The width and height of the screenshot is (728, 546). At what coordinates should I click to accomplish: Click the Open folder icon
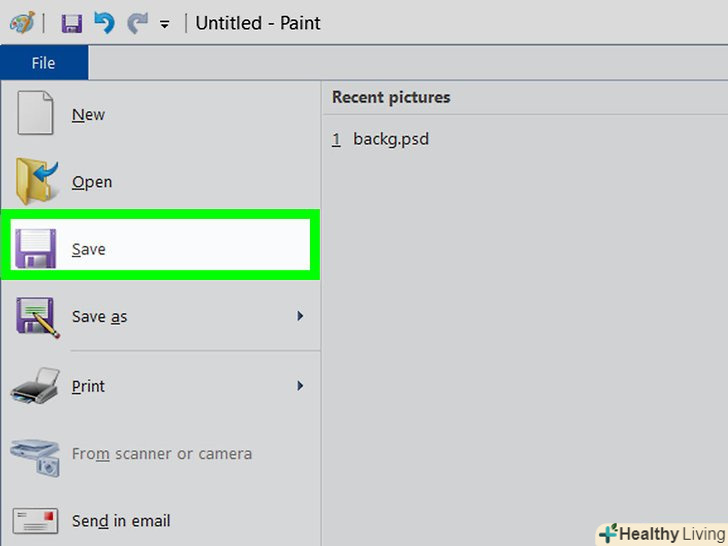tap(37, 181)
